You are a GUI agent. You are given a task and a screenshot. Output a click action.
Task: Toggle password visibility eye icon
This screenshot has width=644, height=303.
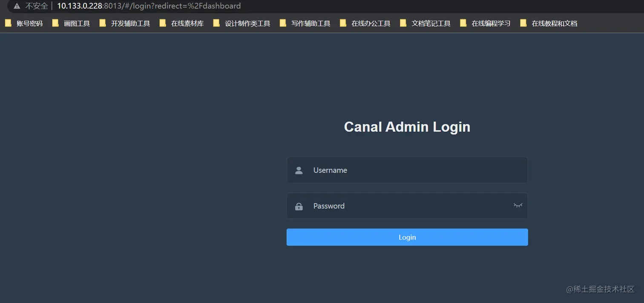point(517,205)
